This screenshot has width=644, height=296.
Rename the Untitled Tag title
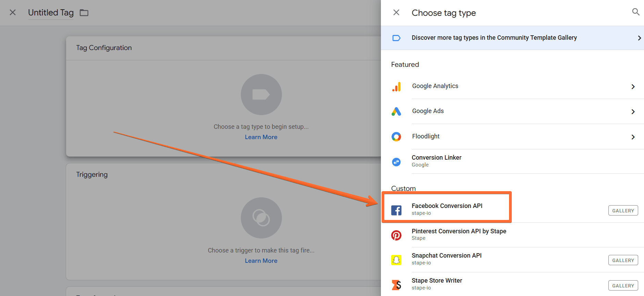51,13
